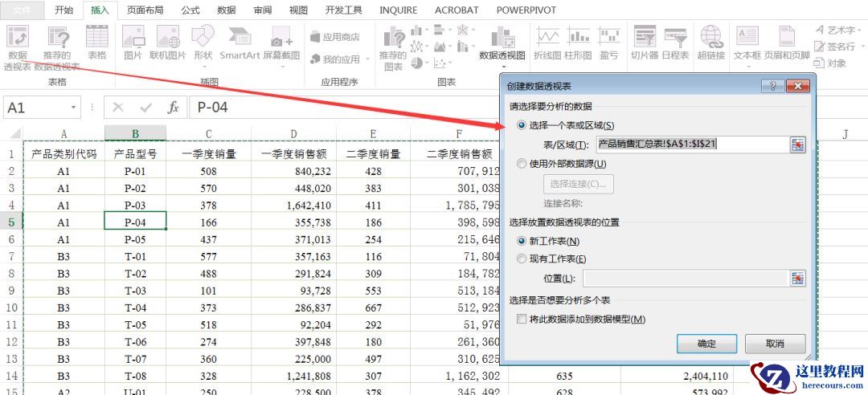
Task: Click the 超链接 hyperlink icon
Action: [x=711, y=36]
